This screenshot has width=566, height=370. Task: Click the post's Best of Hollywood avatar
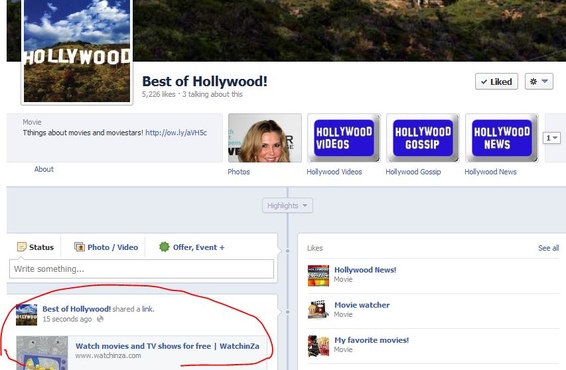[x=26, y=315]
